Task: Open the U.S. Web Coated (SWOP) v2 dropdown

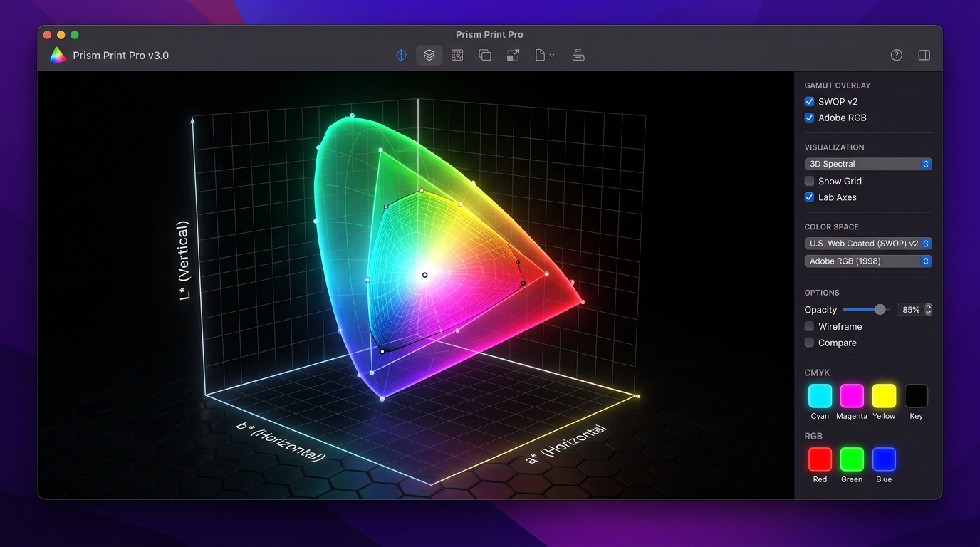Action: click(868, 244)
